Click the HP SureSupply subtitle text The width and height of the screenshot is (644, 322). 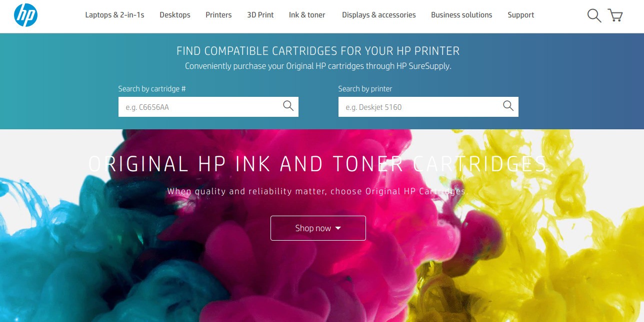coord(318,66)
